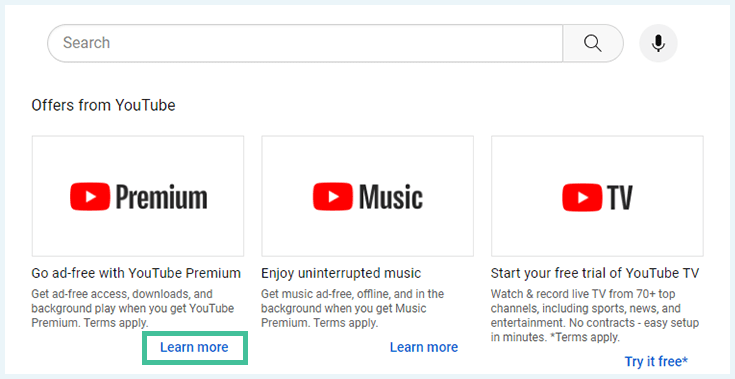The height and width of the screenshot is (379, 735).
Task: Click the YouTube Premium description paragraph
Action: 133,308
